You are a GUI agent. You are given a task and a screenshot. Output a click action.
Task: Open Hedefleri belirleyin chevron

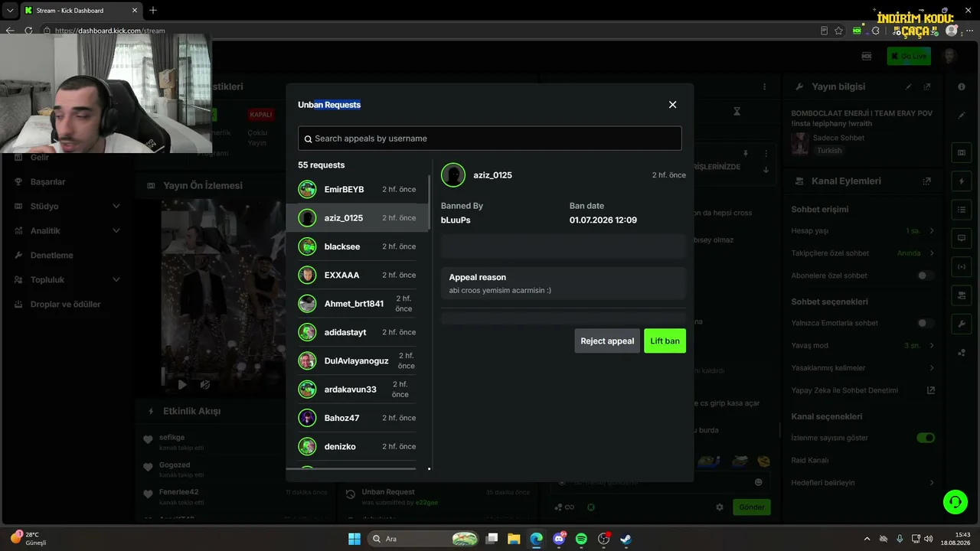coord(932,483)
